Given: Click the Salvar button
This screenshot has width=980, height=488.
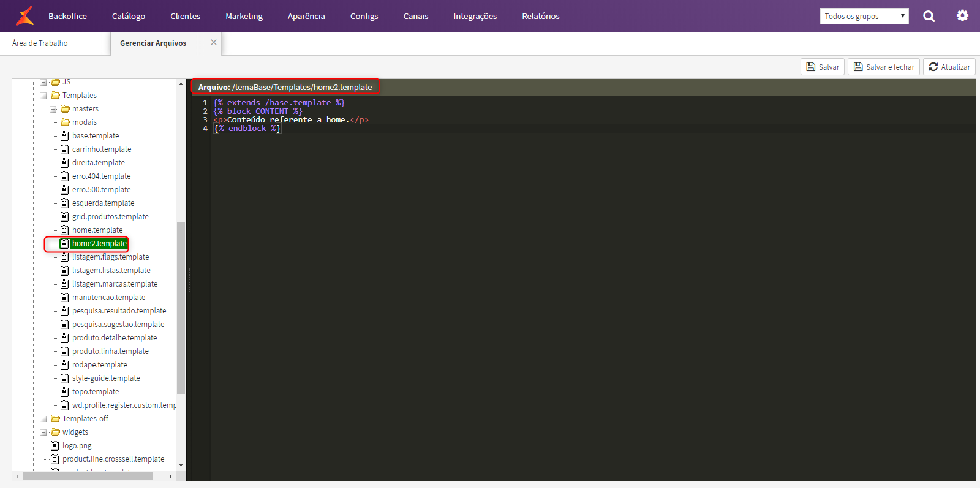Looking at the screenshot, I should coord(823,67).
